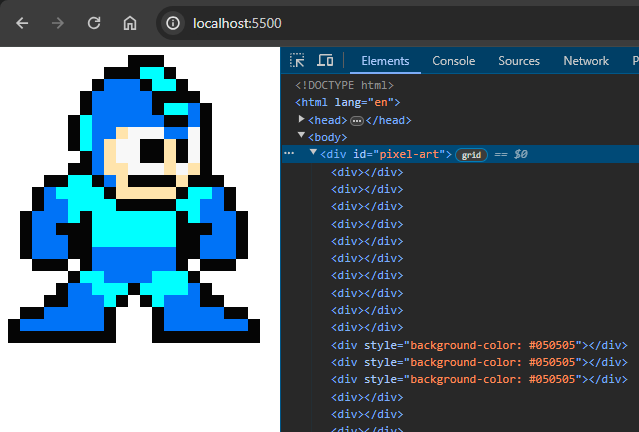Screen dimensions: 639x432
Task: Open the Sources tab
Action: click(x=519, y=61)
